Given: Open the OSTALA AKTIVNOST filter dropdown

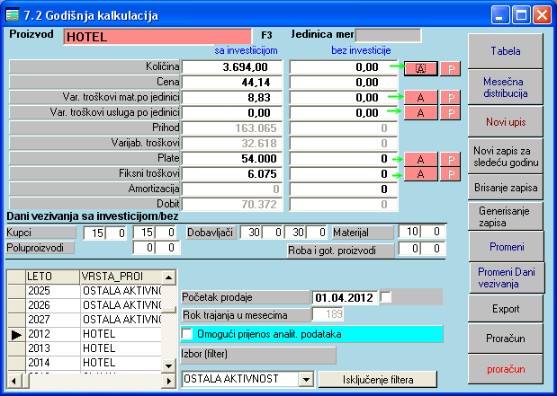Looking at the screenshot, I should [306, 380].
